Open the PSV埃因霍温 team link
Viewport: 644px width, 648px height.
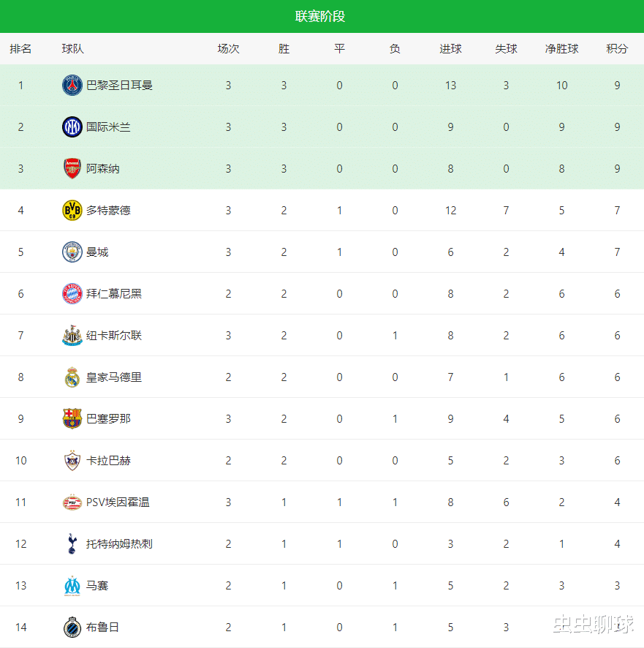click(118, 502)
